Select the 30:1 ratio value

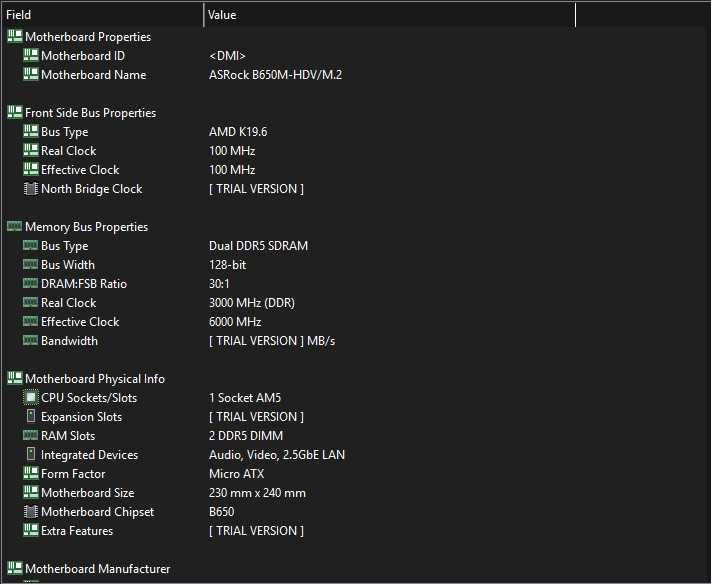click(x=219, y=284)
